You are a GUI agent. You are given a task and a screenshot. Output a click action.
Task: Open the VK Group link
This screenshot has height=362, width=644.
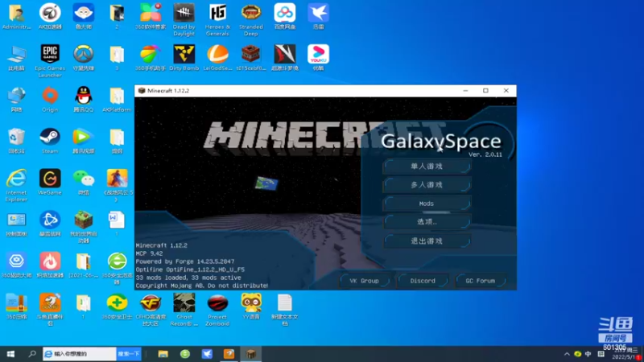(365, 281)
